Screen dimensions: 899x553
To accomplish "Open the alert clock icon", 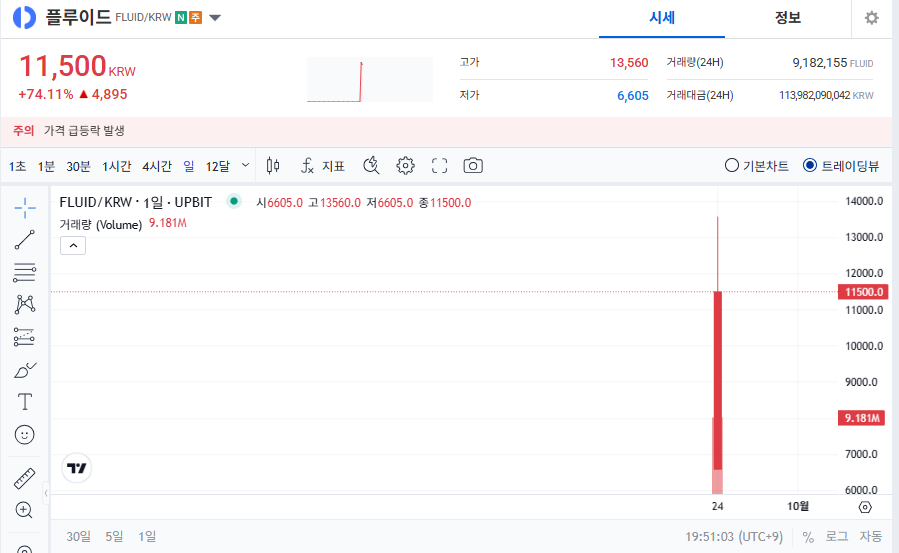I will point(372,166).
